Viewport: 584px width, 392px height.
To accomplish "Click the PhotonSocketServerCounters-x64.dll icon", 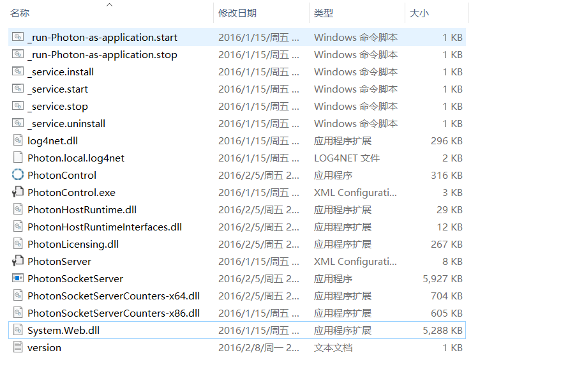I will pyautogui.click(x=17, y=296).
